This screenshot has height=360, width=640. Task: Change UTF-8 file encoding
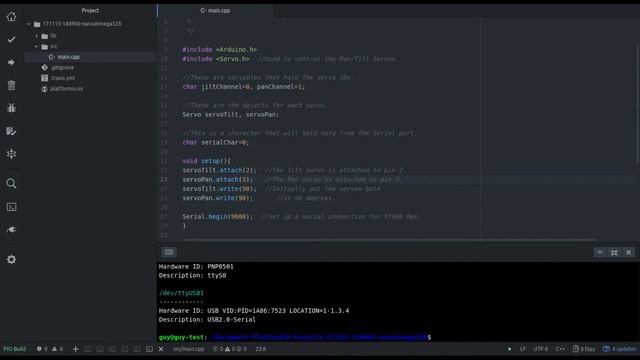tap(541, 349)
